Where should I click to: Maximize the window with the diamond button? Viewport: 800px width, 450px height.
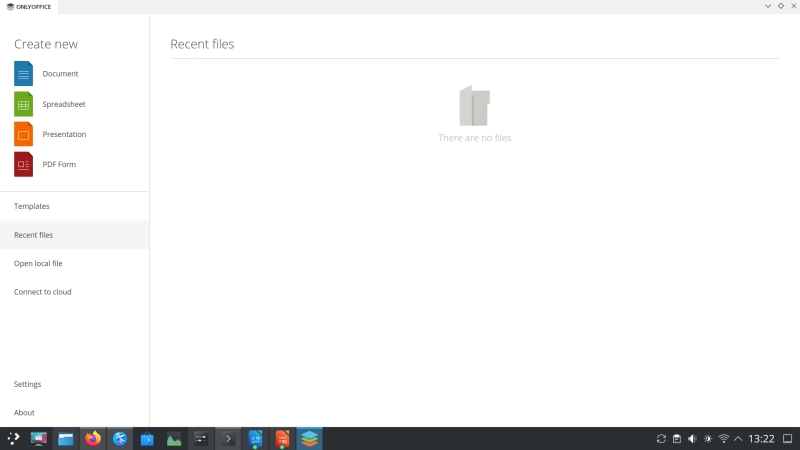781,6
